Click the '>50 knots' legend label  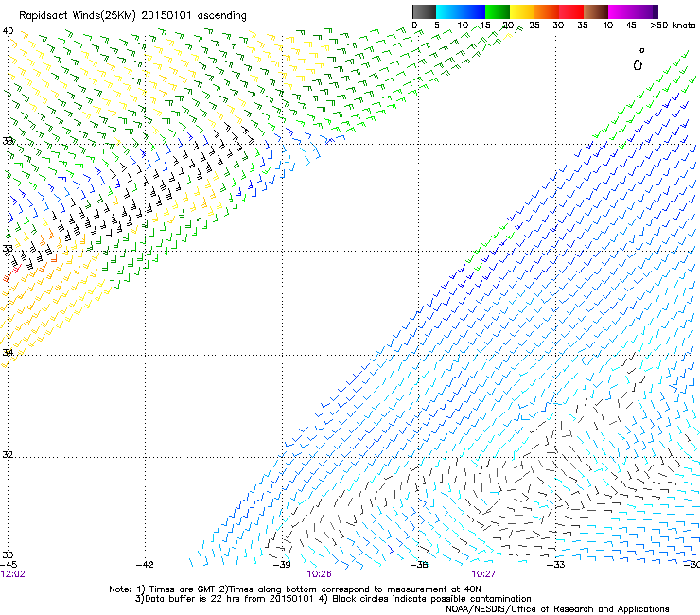click(673, 26)
